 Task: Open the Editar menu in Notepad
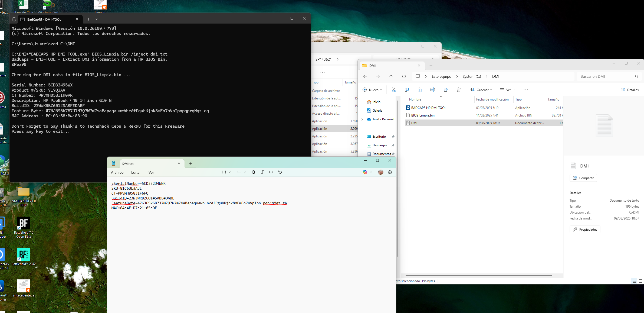pyautogui.click(x=136, y=172)
